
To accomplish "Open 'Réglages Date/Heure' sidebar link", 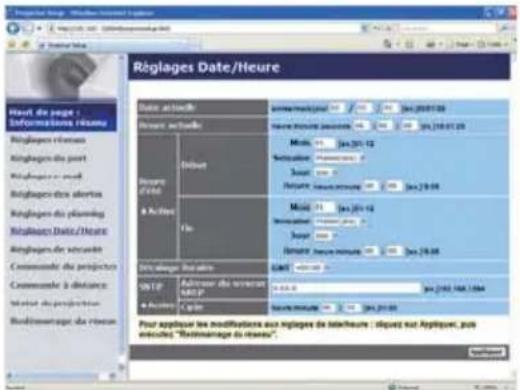I will coord(59,231).
